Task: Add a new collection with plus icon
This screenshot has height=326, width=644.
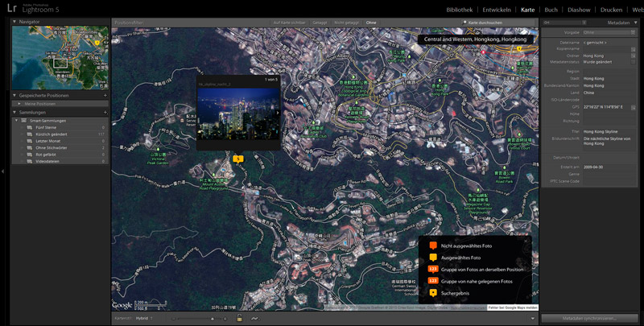Action: click(105, 112)
